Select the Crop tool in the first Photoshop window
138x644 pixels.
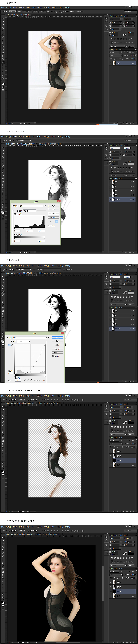(x=3, y=30)
